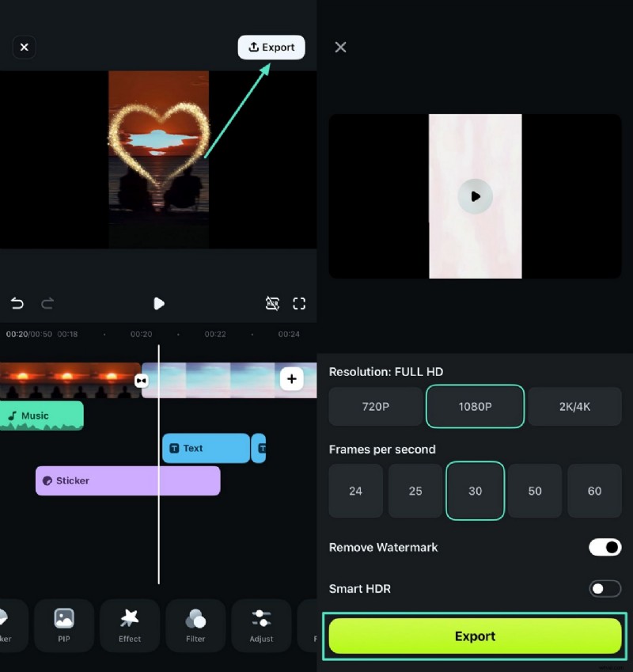Click the Undo arrow
Image resolution: width=633 pixels, height=672 pixels.
coord(17,303)
